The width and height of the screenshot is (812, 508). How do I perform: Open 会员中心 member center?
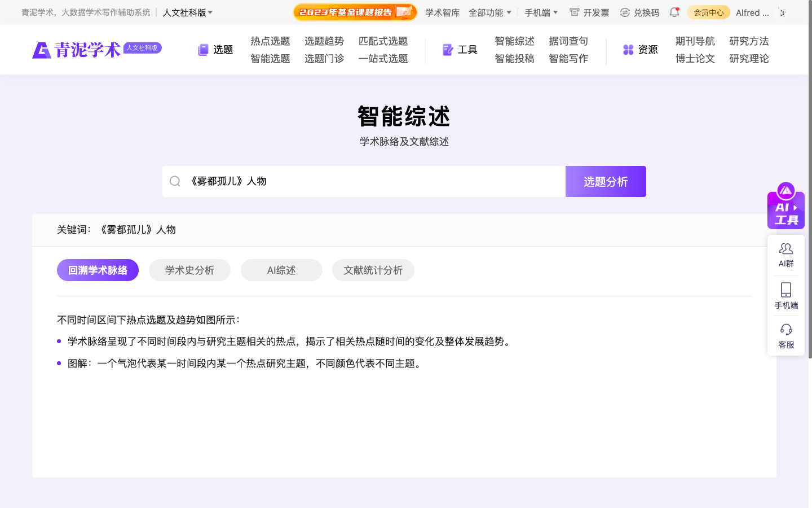tap(708, 12)
